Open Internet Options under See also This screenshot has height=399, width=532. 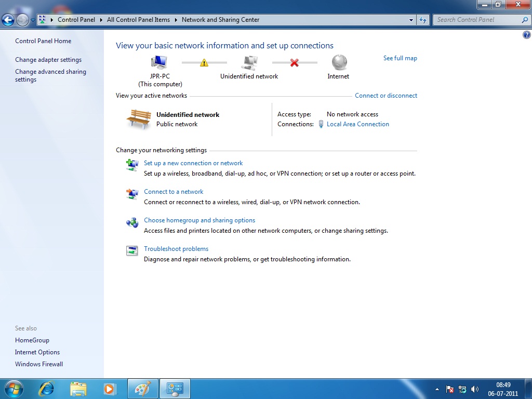tap(37, 352)
